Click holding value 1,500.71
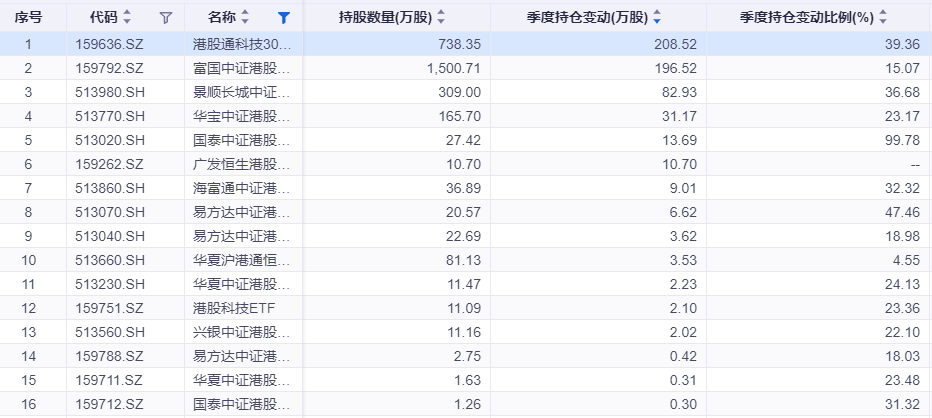The image size is (932, 418). (x=454, y=68)
